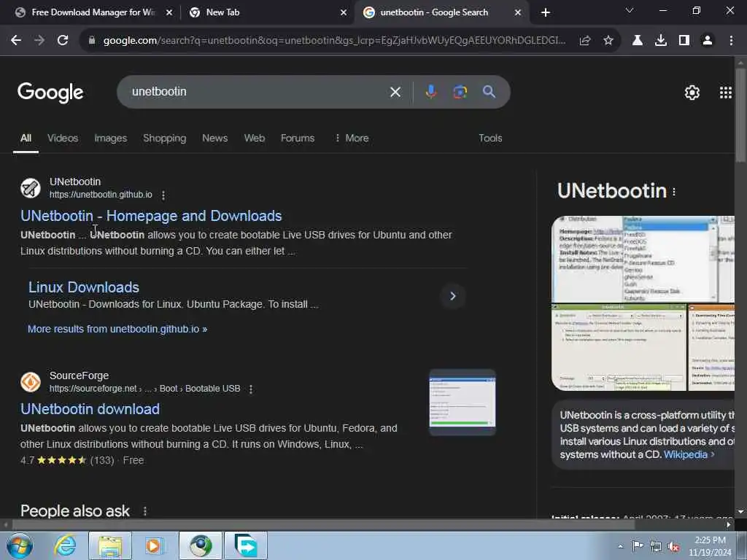The height and width of the screenshot is (560, 747).
Task: Open more options for the SourceForge result
Action: (x=251, y=389)
